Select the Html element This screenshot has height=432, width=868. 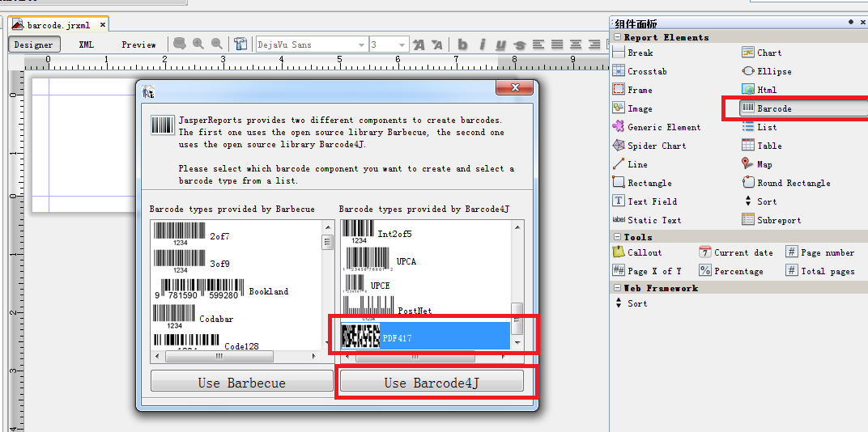click(759, 90)
